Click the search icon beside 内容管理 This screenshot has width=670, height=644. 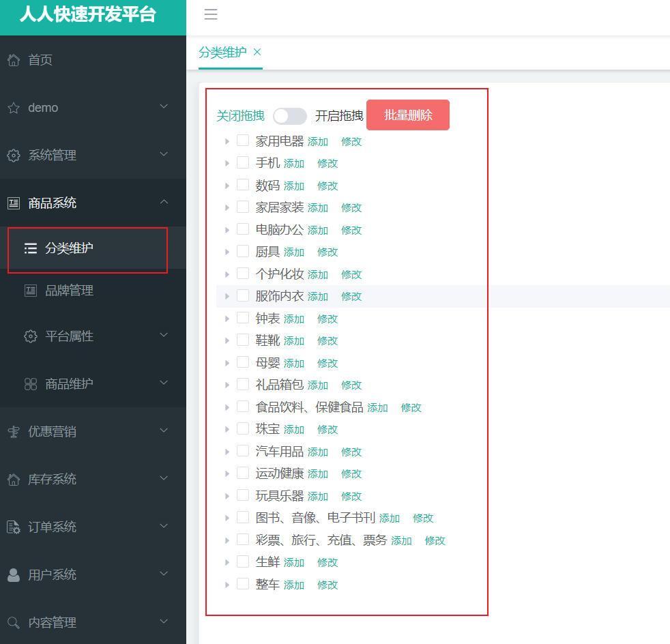(14, 623)
